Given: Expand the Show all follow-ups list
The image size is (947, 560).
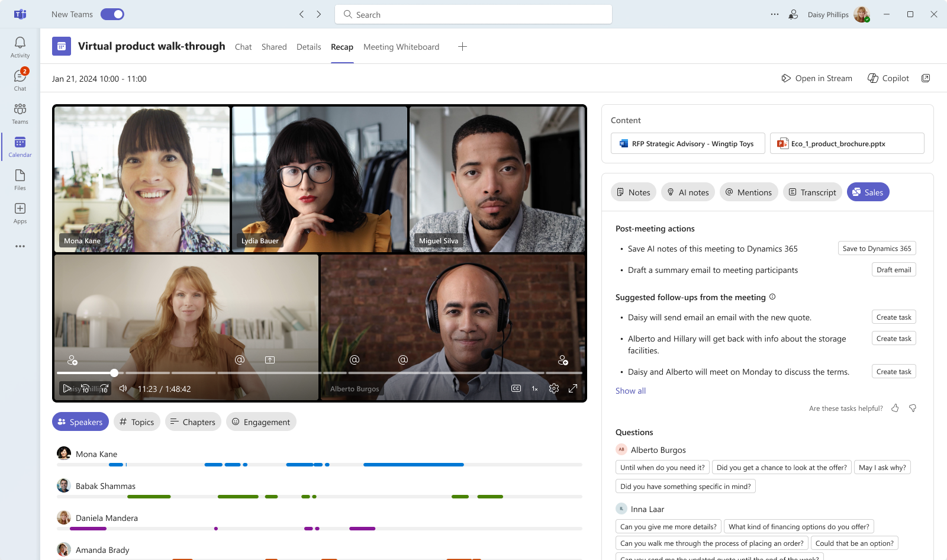Looking at the screenshot, I should [630, 390].
